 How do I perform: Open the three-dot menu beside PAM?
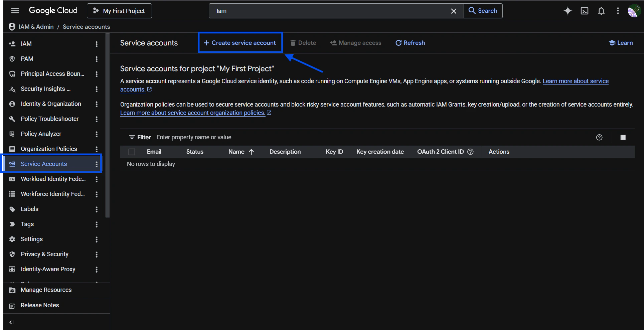click(x=97, y=59)
